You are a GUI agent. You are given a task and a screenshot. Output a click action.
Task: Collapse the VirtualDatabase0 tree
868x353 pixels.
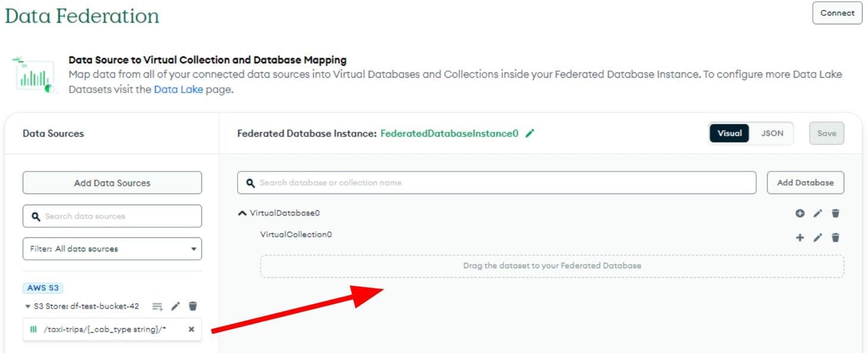pos(242,213)
